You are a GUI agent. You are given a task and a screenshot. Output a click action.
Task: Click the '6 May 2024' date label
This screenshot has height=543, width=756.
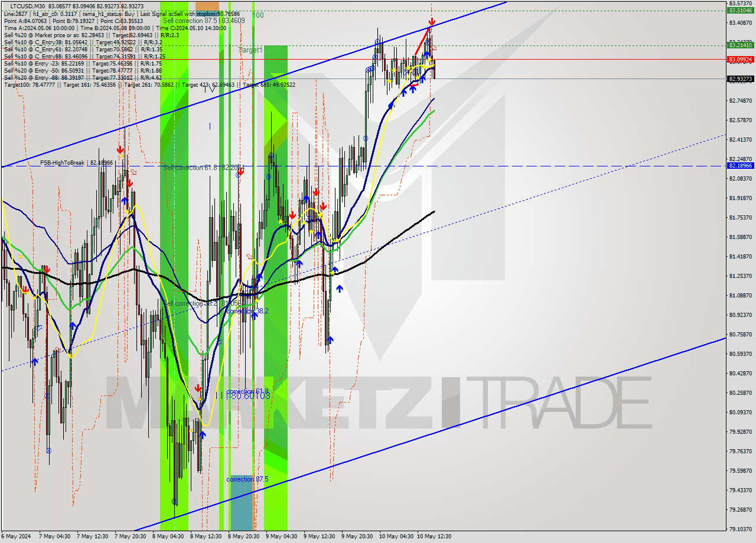click(x=16, y=537)
